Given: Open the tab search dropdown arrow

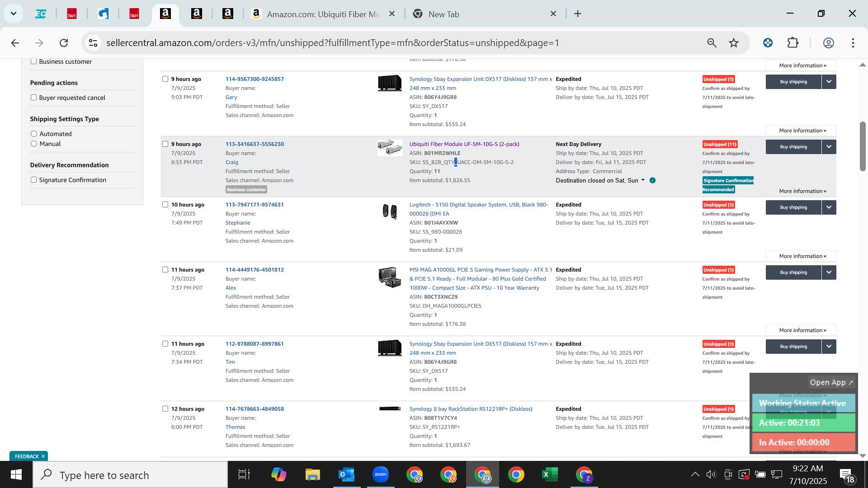Looking at the screenshot, I should point(14,14).
